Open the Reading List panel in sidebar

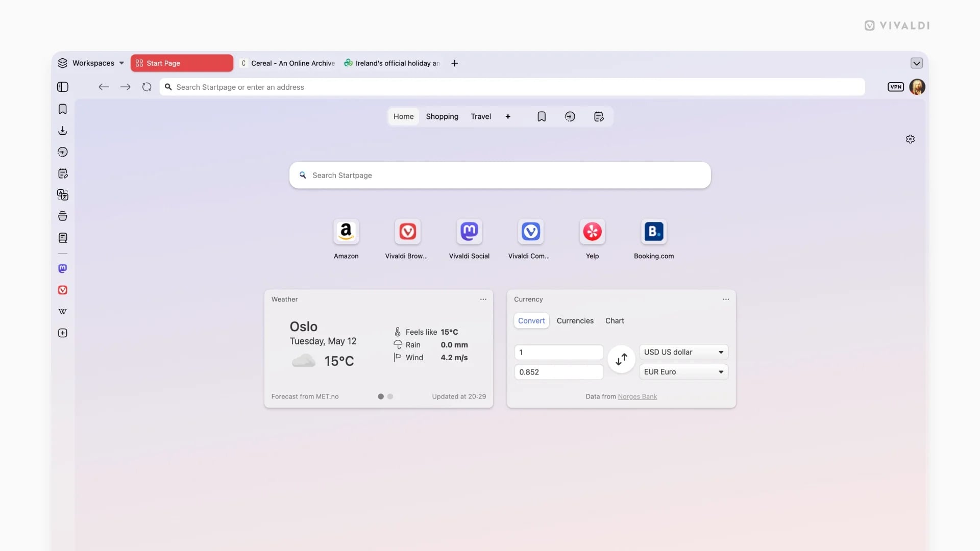63,238
